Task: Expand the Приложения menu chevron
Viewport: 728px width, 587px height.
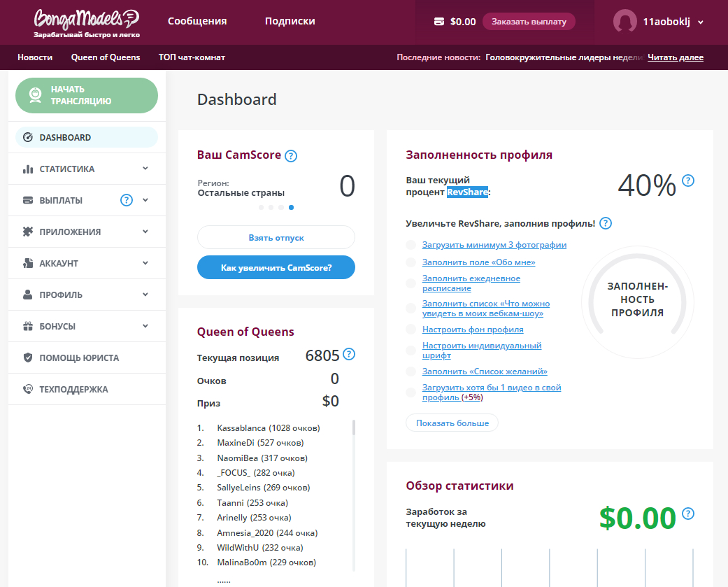Action: [145, 232]
